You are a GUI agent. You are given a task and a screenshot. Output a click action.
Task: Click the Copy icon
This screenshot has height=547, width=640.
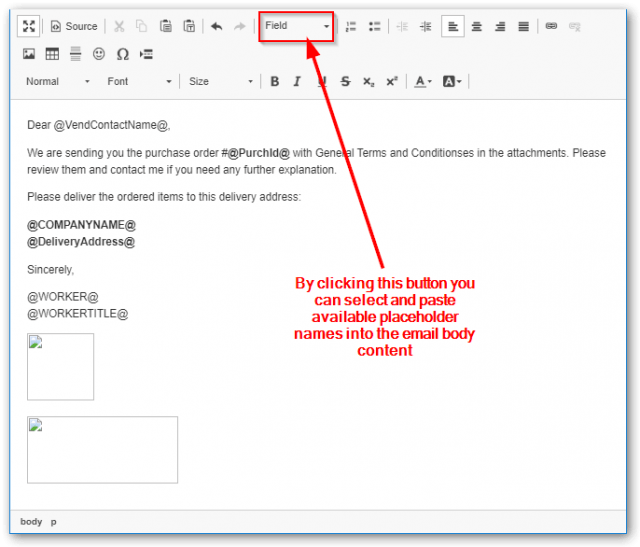(141, 27)
